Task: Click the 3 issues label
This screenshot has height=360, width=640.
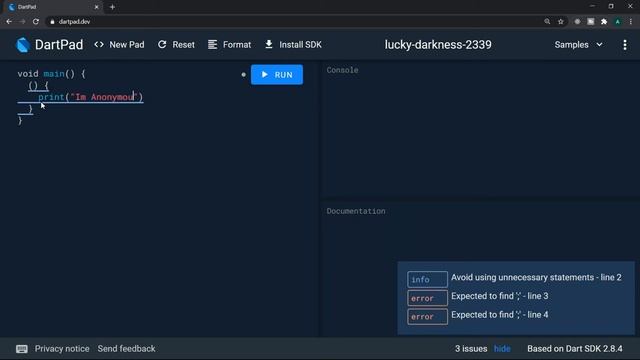Action: click(x=471, y=349)
